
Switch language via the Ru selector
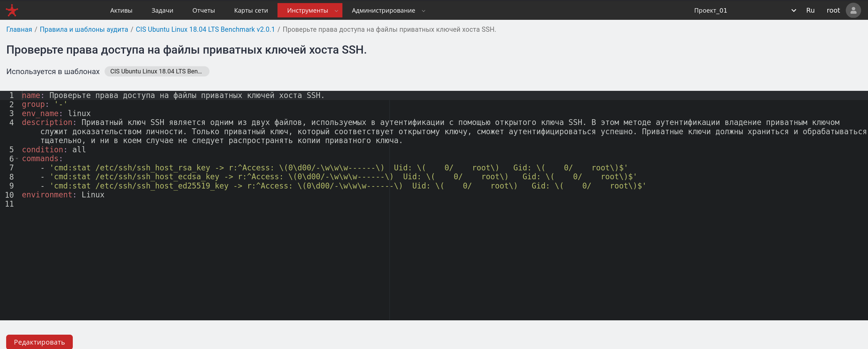coord(810,10)
